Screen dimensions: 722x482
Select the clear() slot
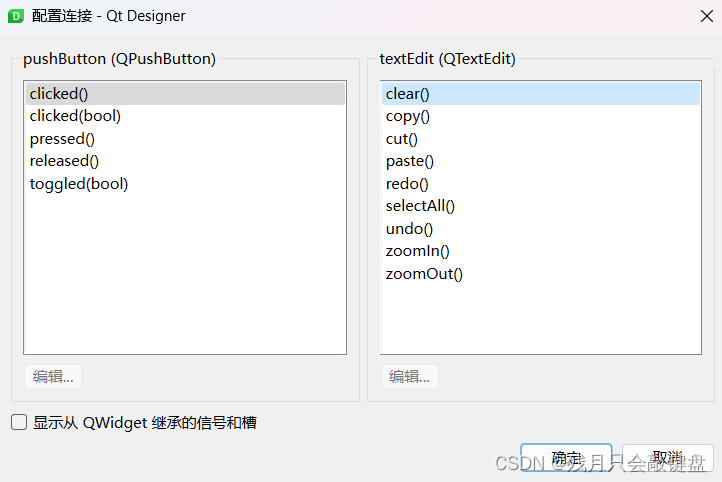[541, 94]
